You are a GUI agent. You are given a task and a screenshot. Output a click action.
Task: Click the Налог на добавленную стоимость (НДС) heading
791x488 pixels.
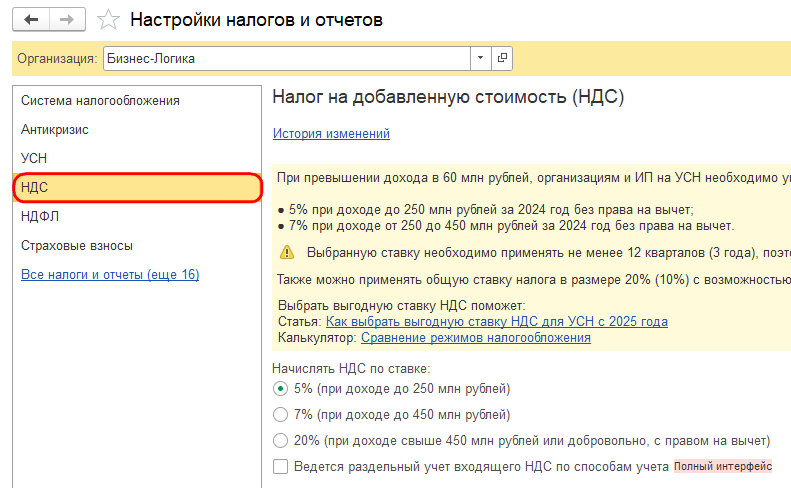[448, 97]
